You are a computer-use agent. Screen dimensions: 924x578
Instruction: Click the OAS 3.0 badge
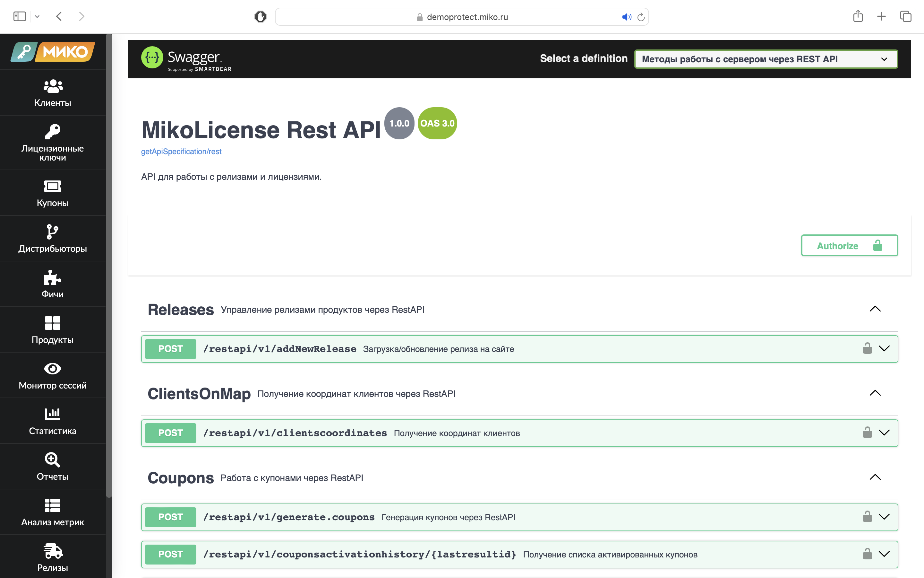(x=437, y=124)
